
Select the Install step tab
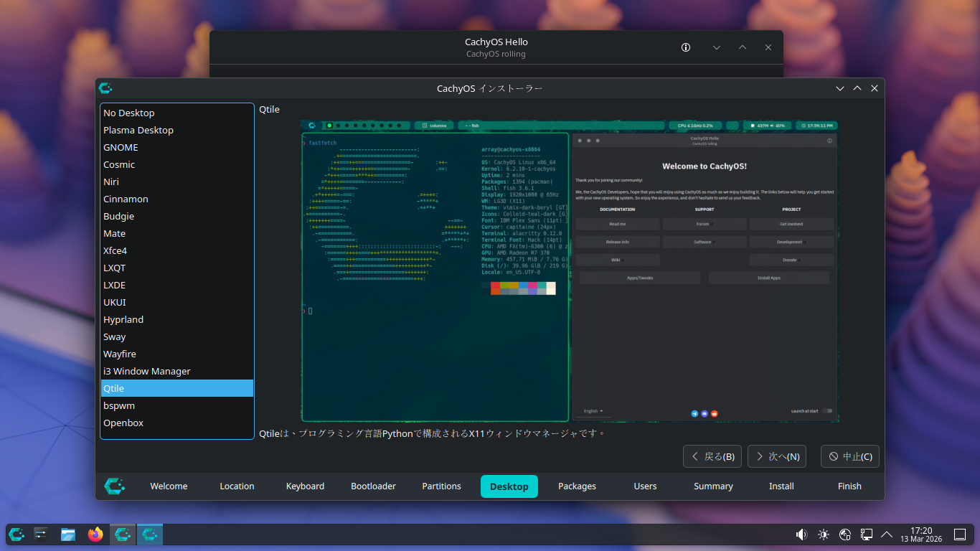pos(781,486)
